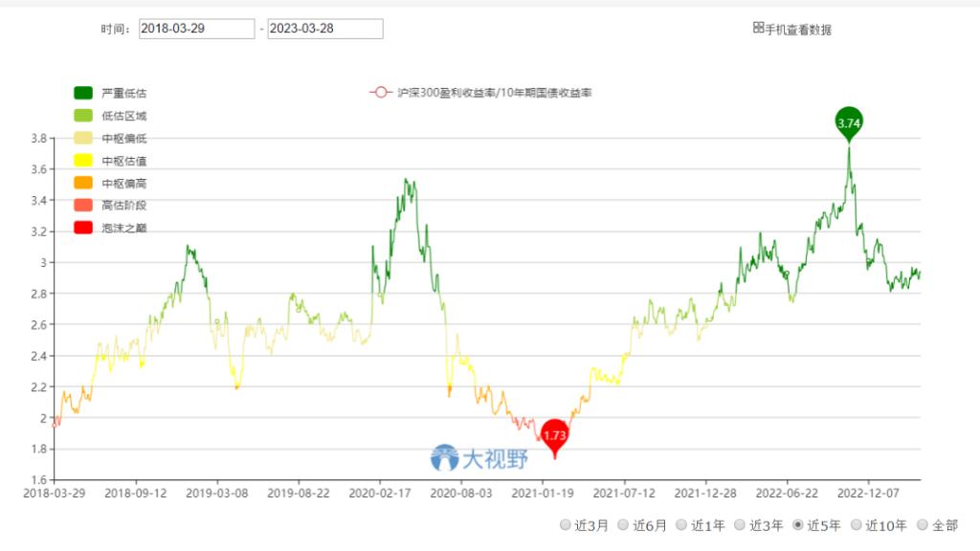Click the yellow 中枢估值 legend swatch
Screen dimensions: 980x551
coord(83,161)
